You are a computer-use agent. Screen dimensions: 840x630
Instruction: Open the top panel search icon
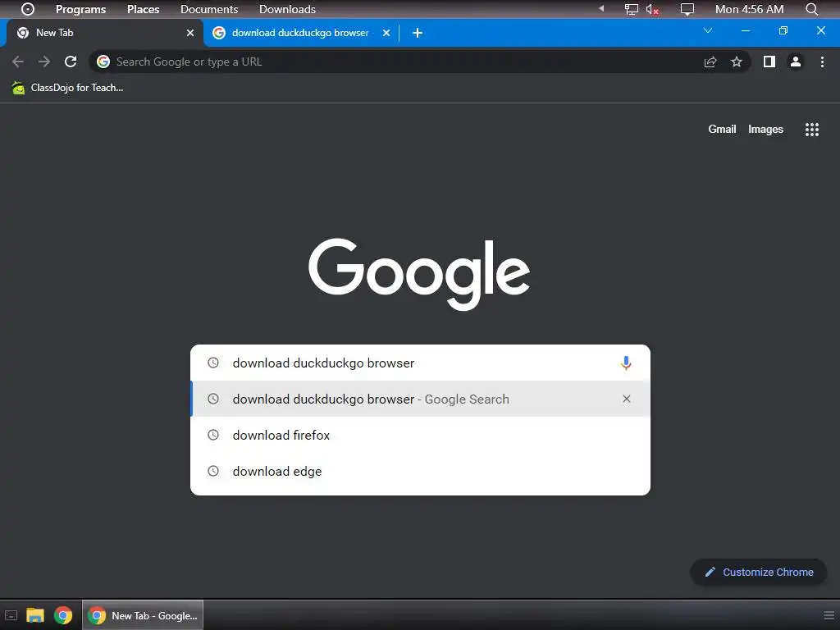[x=812, y=9]
